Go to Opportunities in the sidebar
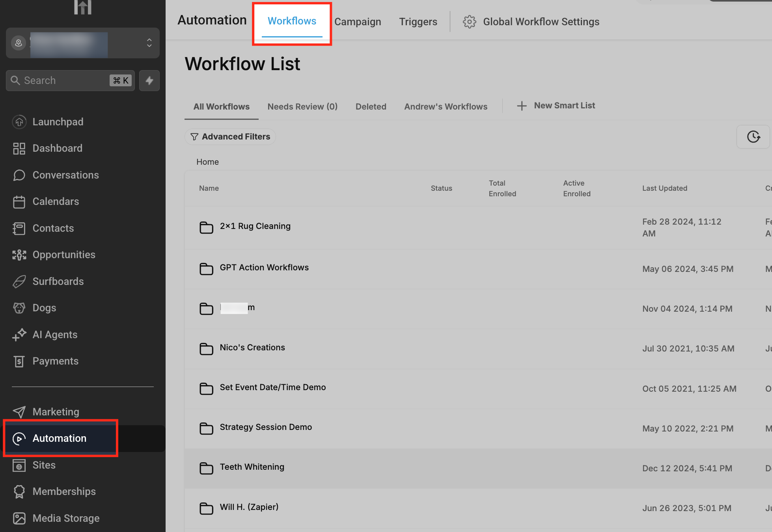 click(63, 255)
